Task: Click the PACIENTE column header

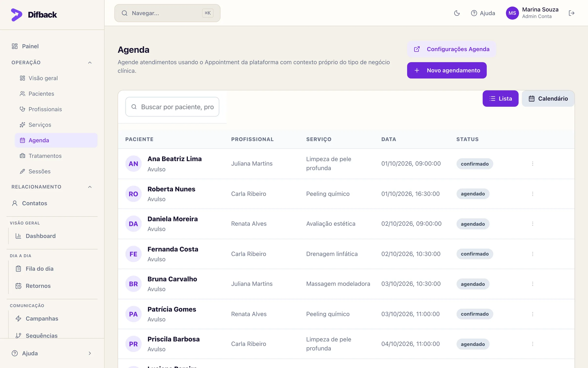Action: click(139, 139)
